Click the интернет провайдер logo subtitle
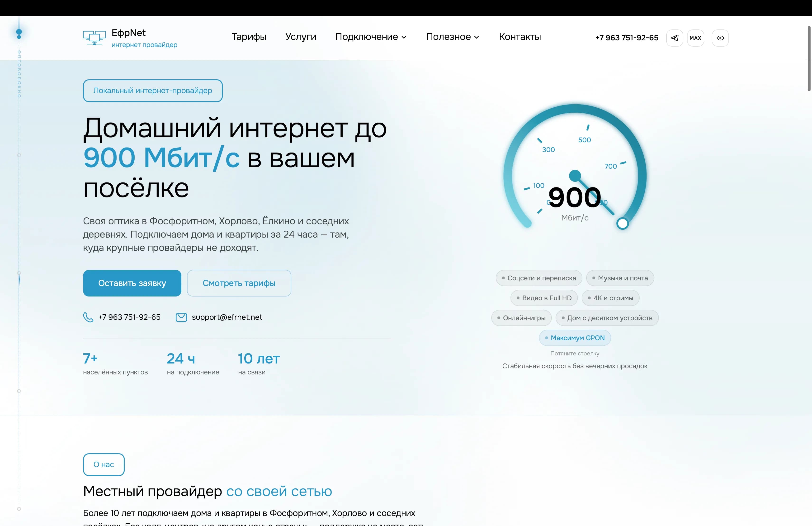The height and width of the screenshot is (526, 812). pyautogui.click(x=144, y=45)
